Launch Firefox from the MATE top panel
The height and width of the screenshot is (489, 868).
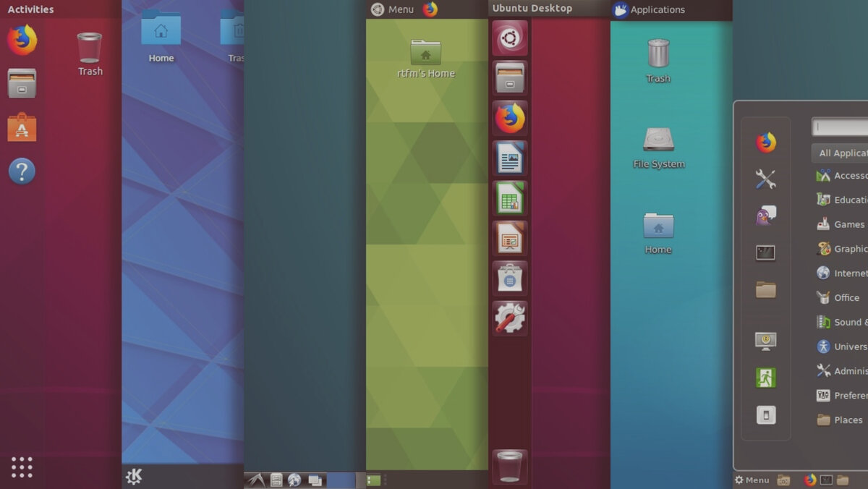[x=430, y=9]
